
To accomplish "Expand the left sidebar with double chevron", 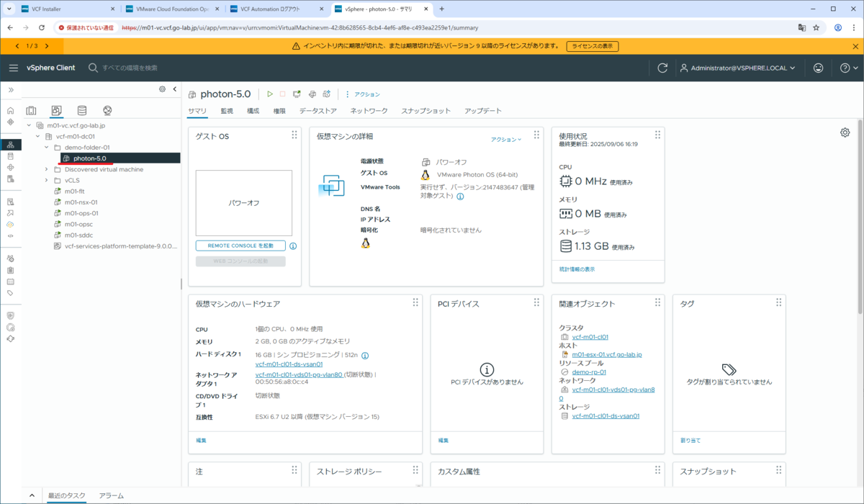I will coord(11,89).
